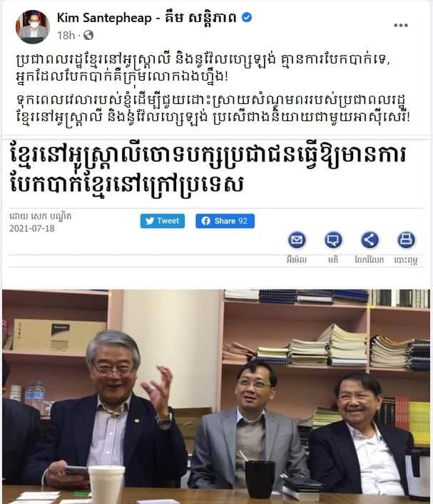Click the Tweet button
The height and width of the screenshot is (504, 433).
(163, 221)
